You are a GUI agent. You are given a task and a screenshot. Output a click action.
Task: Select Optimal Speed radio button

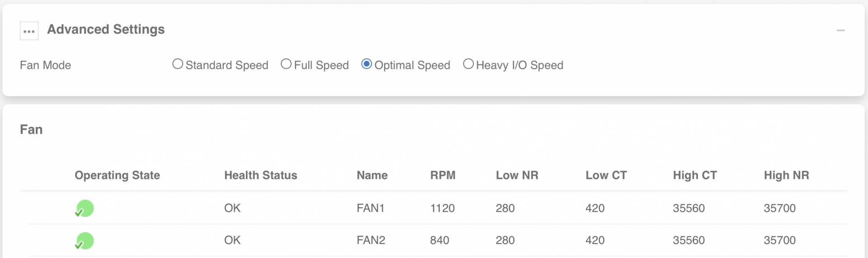click(x=367, y=64)
